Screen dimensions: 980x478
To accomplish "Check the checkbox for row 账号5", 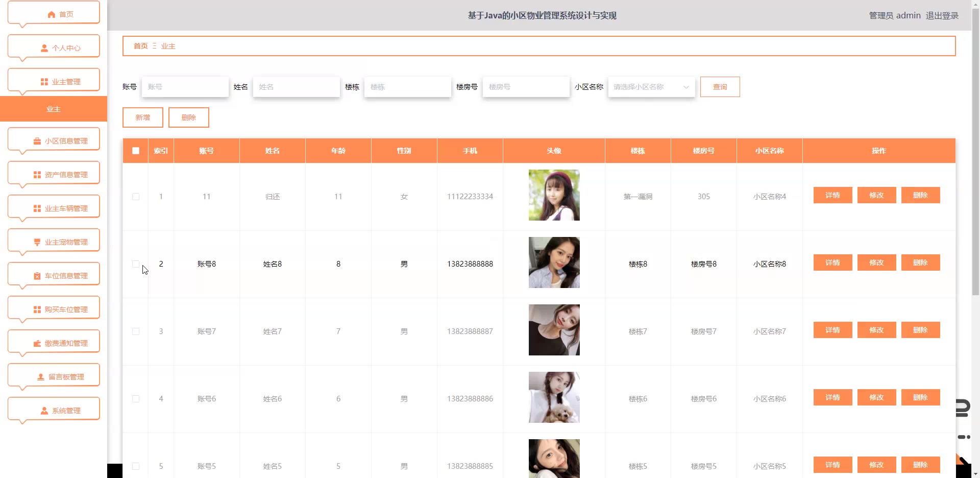I will [136, 466].
